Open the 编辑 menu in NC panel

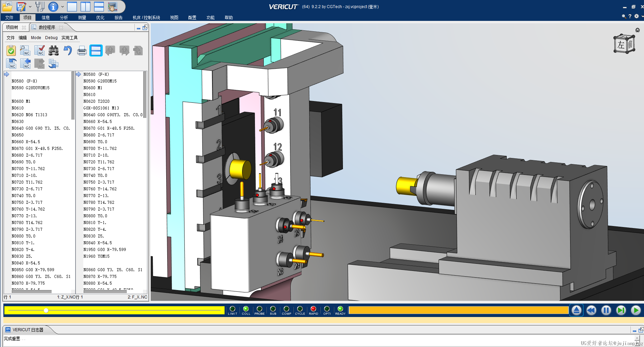23,38
